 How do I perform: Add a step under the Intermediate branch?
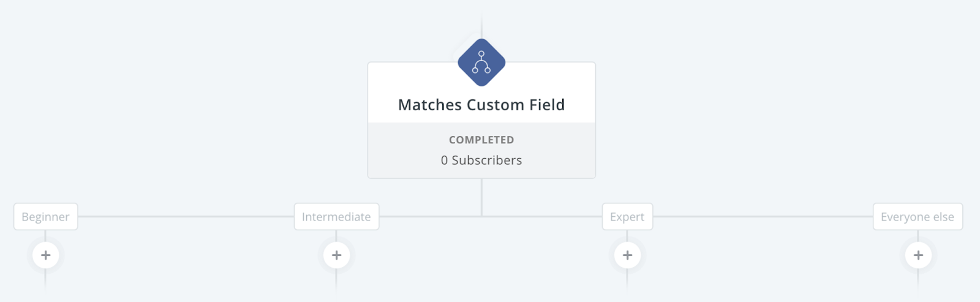coord(336,255)
